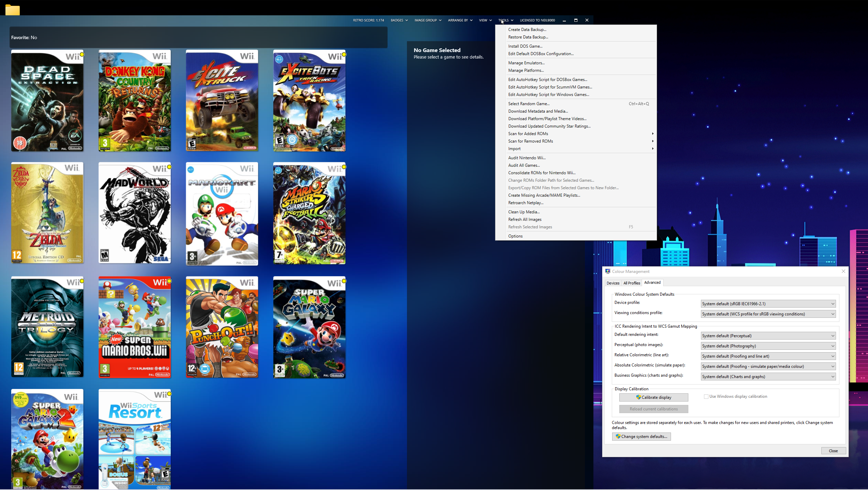Open Business Graphics (charts and graphs) dropdown

tap(768, 377)
